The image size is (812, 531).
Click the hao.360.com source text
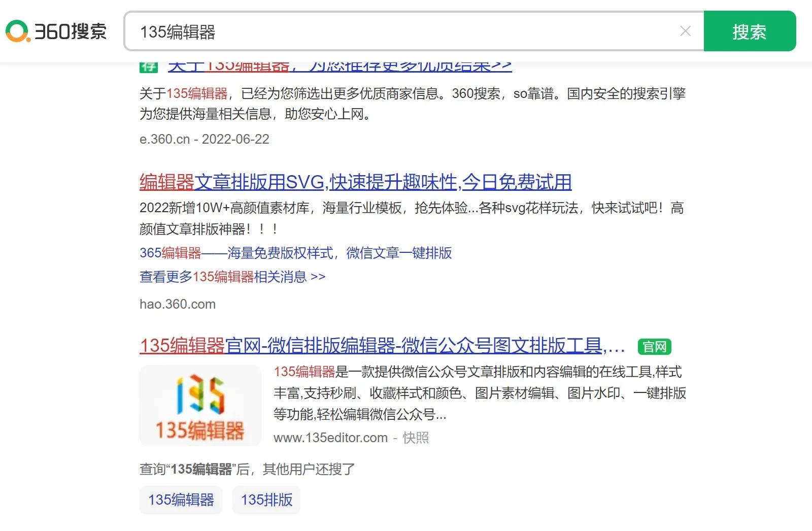click(x=178, y=304)
